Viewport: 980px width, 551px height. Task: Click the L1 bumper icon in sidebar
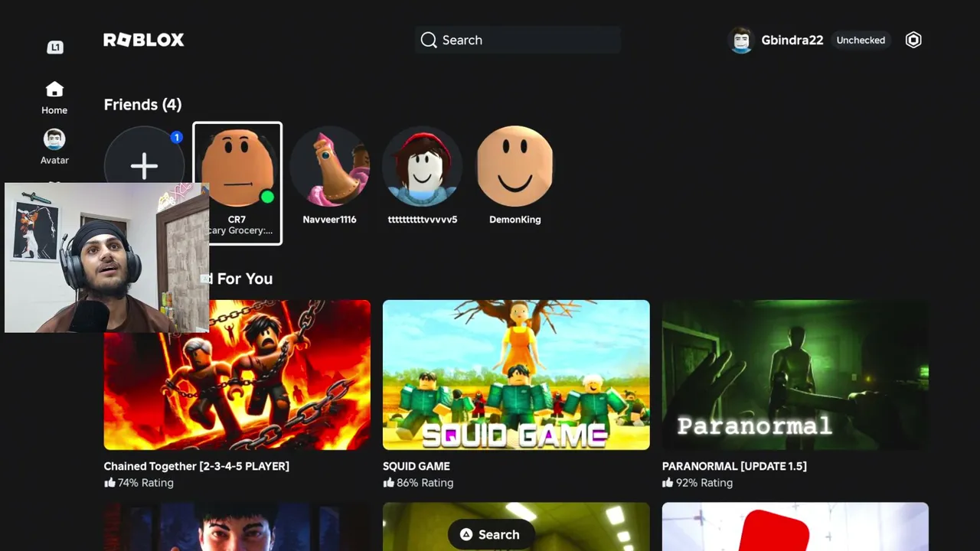[54, 47]
